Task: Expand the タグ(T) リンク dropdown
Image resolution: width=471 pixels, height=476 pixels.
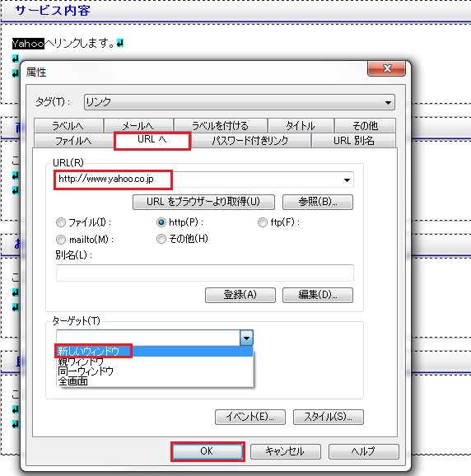Action: (388, 102)
